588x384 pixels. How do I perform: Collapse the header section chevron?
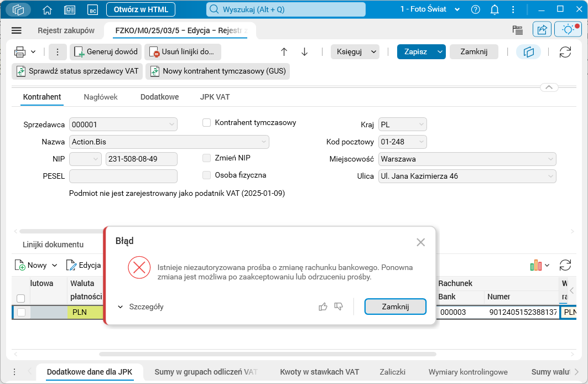point(549,87)
